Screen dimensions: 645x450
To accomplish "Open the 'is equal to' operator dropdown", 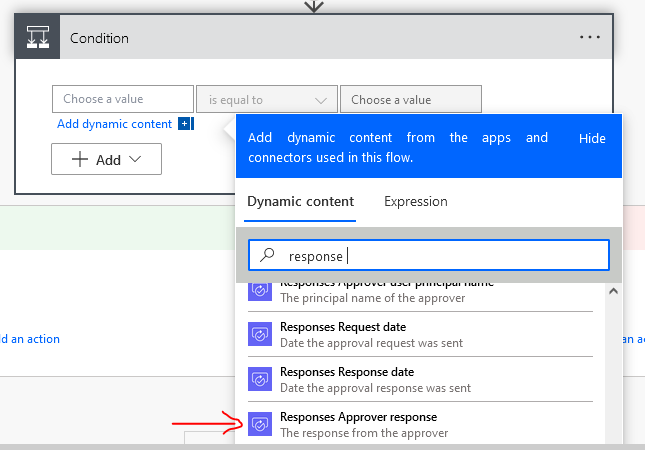I will pos(266,100).
